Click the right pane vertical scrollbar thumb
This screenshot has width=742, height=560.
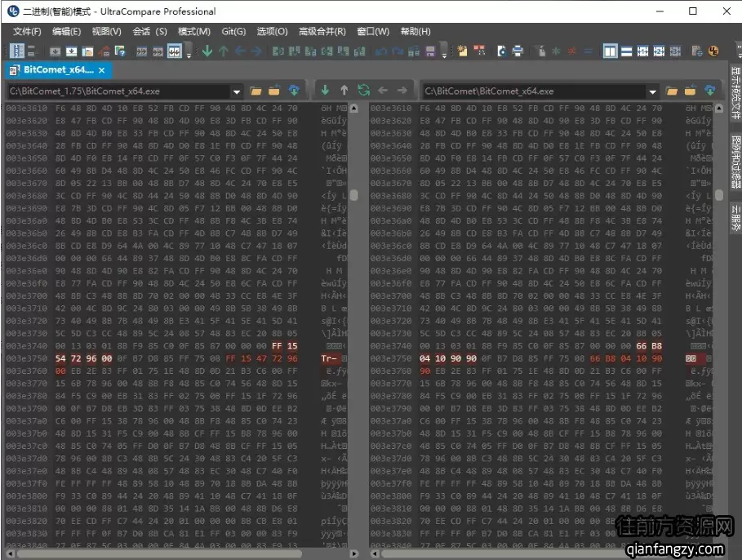[719, 195]
